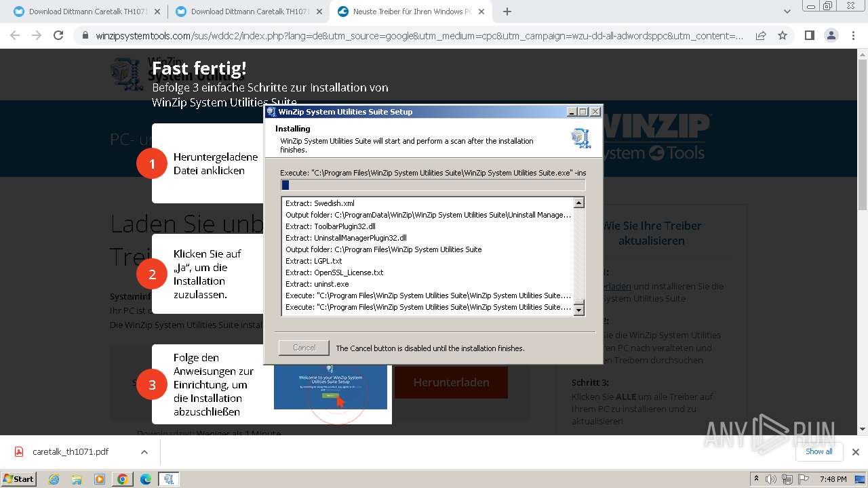Switch to second Dittmann Caretalk tab

(248, 12)
